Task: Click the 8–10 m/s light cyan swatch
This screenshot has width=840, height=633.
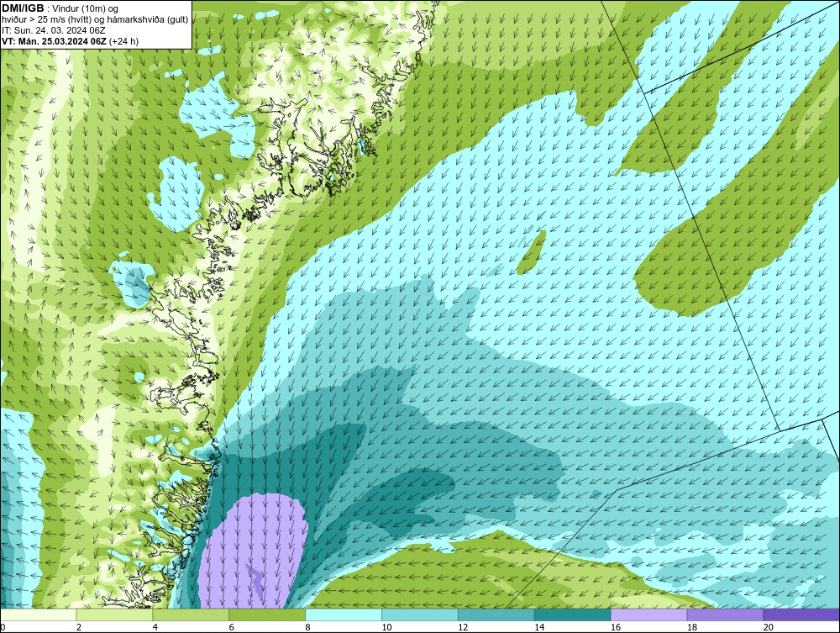Action: point(344,615)
